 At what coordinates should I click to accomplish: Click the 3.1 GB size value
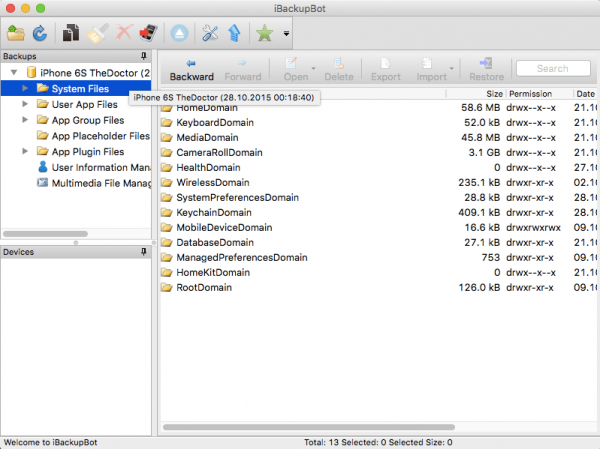tap(484, 152)
